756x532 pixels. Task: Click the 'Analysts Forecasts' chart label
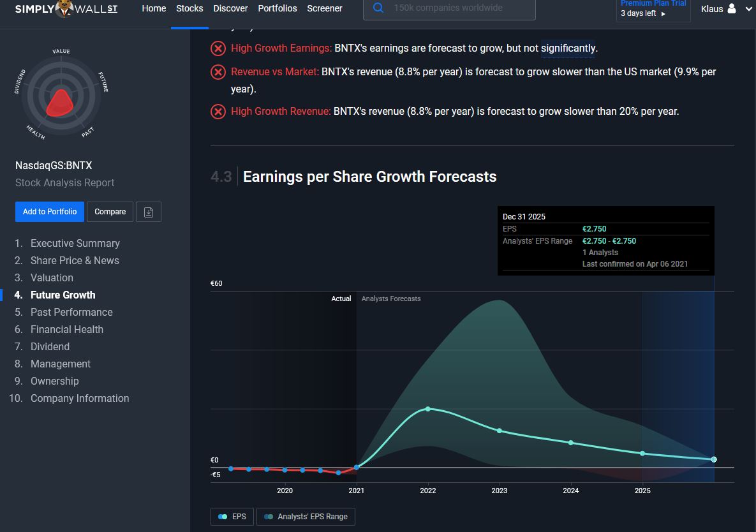pyautogui.click(x=391, y=299)
